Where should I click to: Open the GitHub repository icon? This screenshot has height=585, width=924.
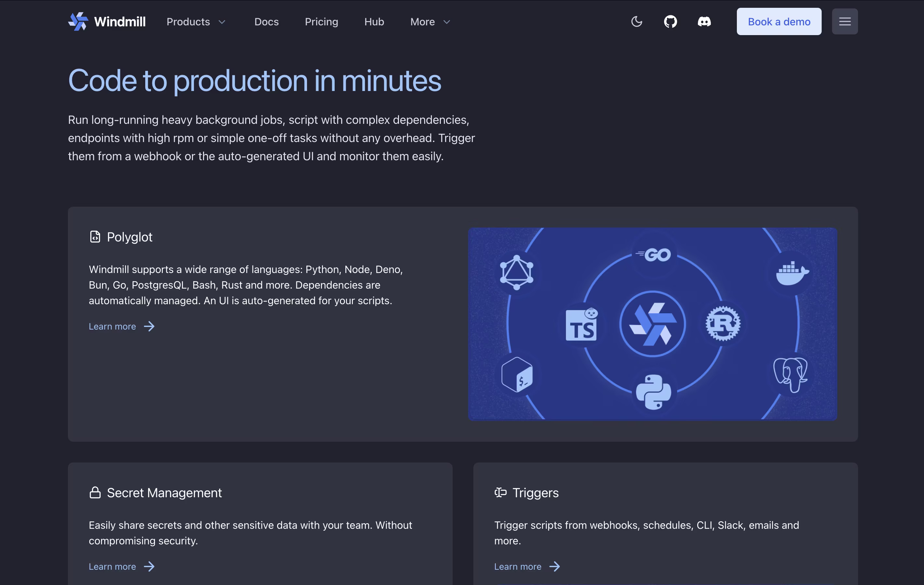pyautogui.click(x=670, y=21)
